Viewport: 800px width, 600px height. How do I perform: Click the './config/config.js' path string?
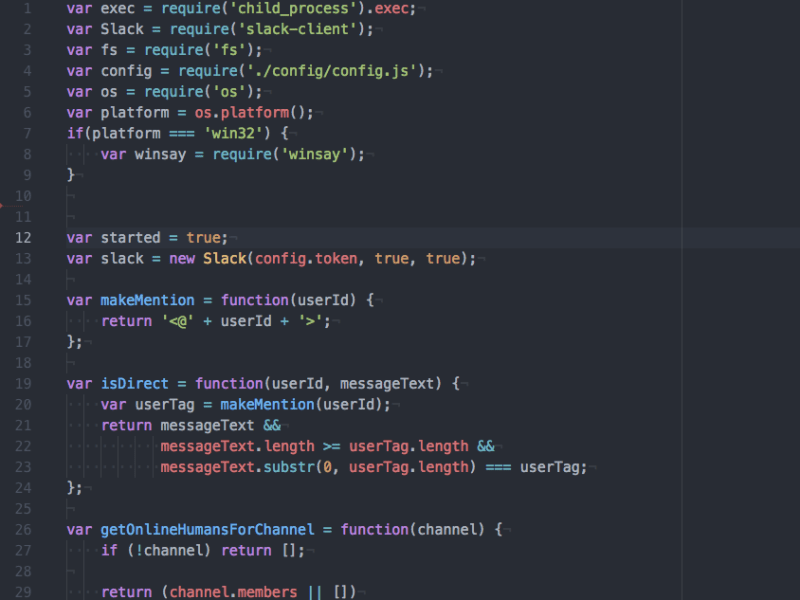[332, 71]
